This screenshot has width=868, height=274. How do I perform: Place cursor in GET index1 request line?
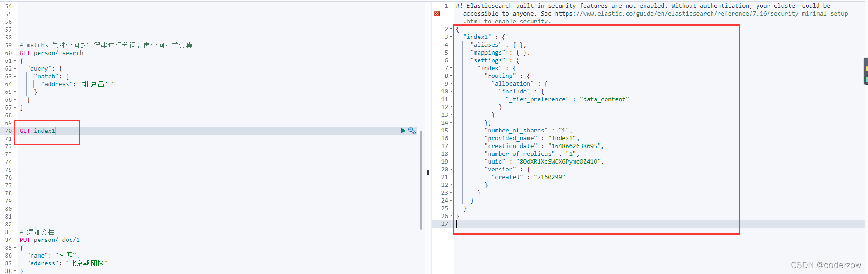[x=37, y=131]
